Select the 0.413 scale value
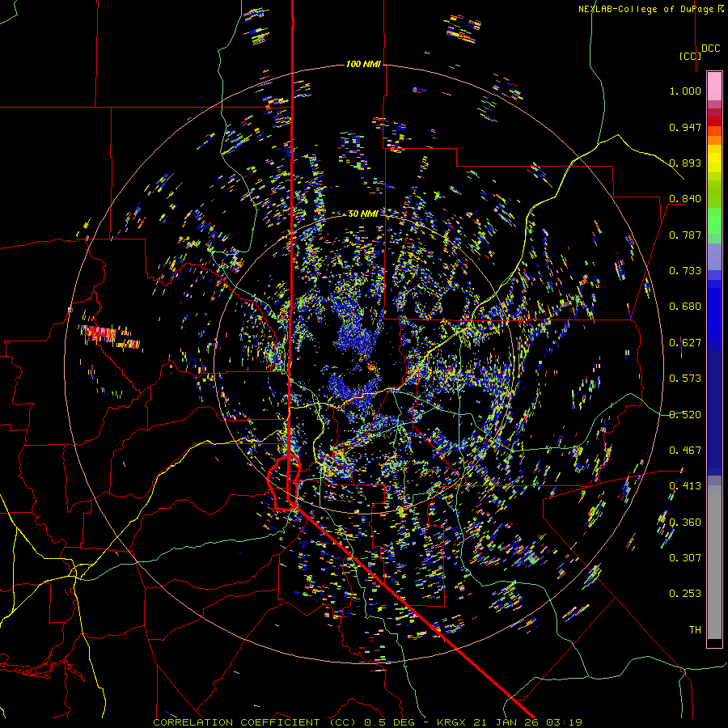The image size is (728, 728). (685, 486)
